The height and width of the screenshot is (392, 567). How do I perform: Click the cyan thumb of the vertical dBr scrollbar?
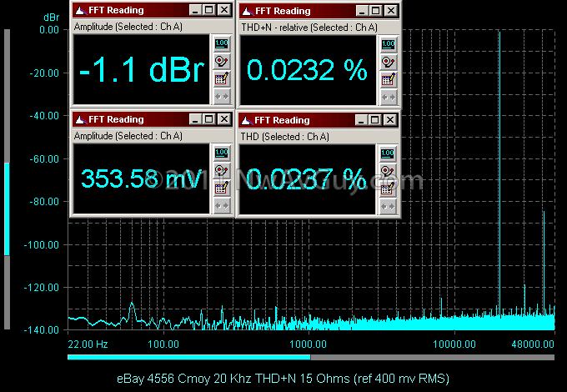(7, 209)
